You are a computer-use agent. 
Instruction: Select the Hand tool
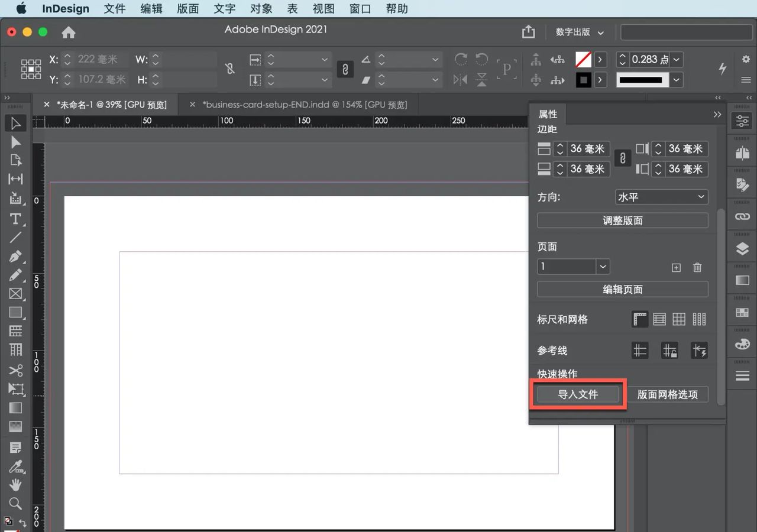coord(15,485)
